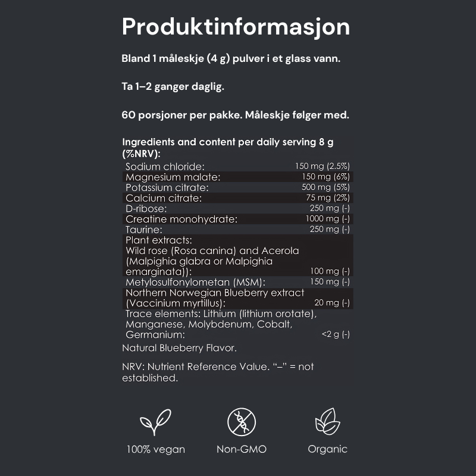Viewport: 476px width, 476px height.
Task: Click the "Natural Blueberry Flavor" line
Action: tap(179, 347)
